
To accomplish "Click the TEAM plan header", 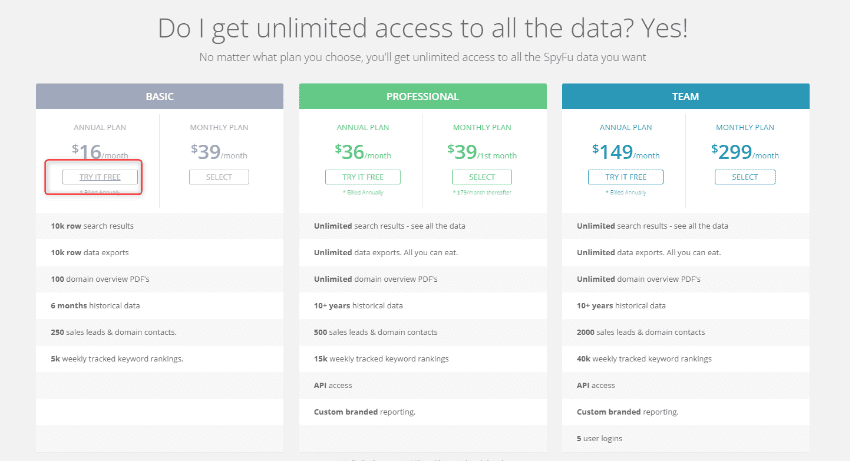I will tap(686, 97).
